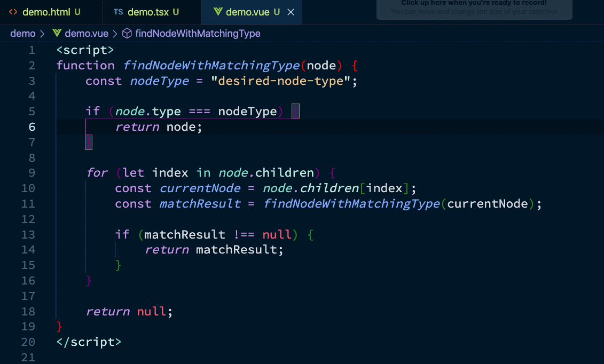Click the U git status on demo.tsx tab

176,12
